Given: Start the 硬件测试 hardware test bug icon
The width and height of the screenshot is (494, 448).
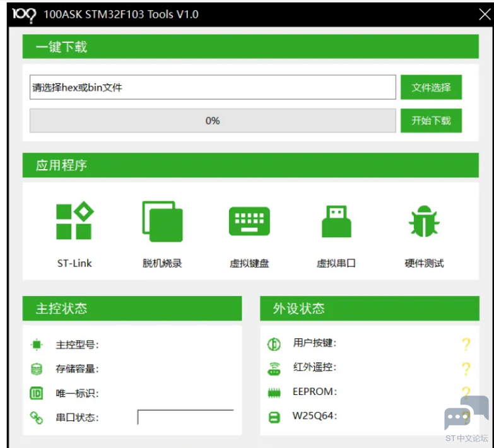Looking at the screenshot, I should 424,221.
